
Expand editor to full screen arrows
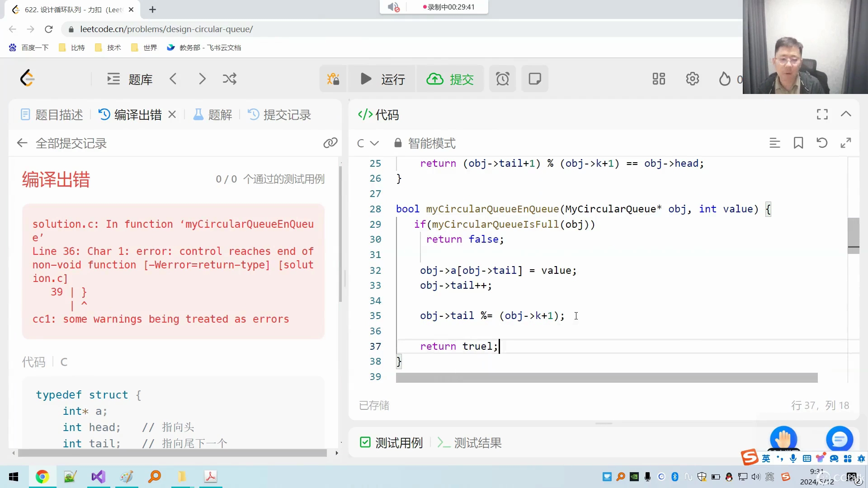(x=846, y=143)
